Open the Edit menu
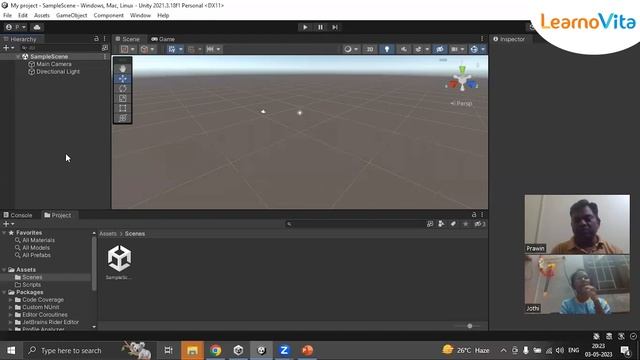The image size is (640, 360). click(x=23, y=16)
